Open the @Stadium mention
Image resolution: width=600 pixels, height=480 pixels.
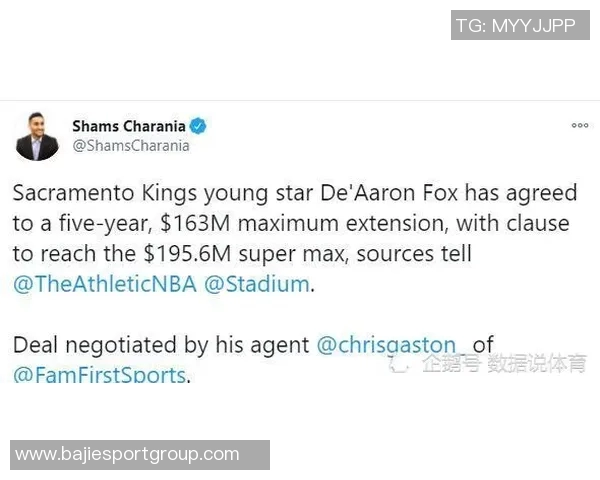[x=256, y=284]
